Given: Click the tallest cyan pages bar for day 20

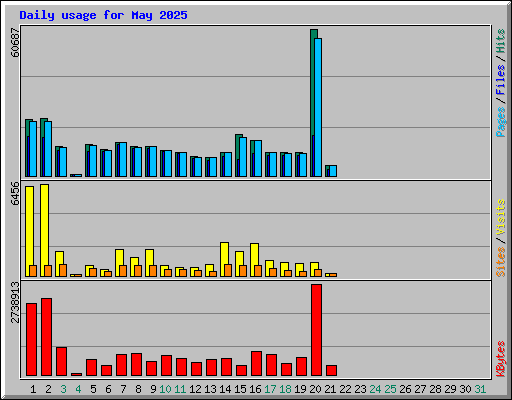Looking at the screenshot, I should (318, 107).
